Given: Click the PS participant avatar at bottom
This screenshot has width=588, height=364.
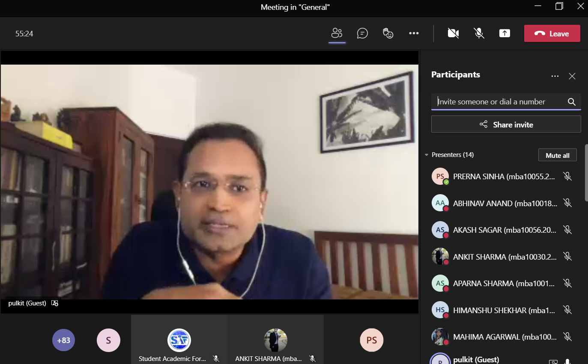Looking at the screenshot, I should pyautogui.click(x=371, y=340).
